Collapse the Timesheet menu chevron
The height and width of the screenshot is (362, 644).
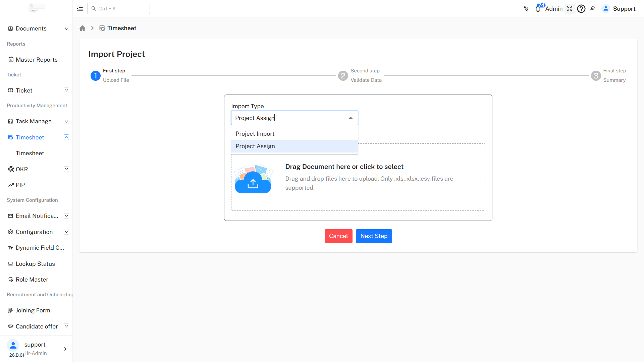click(x=66, y=137)
